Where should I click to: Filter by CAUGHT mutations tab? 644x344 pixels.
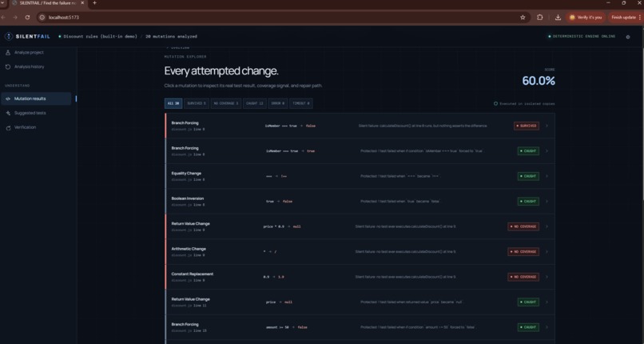pos(255,103)
